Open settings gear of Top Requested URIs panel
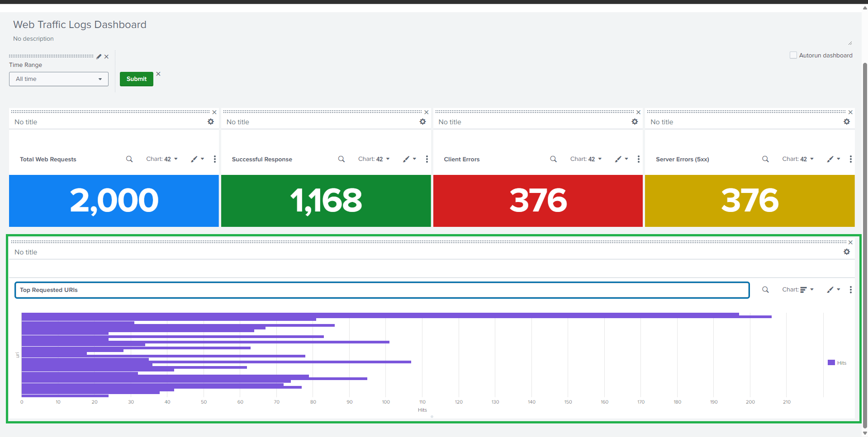Viewport: 868px width, 437px height. click(847, 252)
